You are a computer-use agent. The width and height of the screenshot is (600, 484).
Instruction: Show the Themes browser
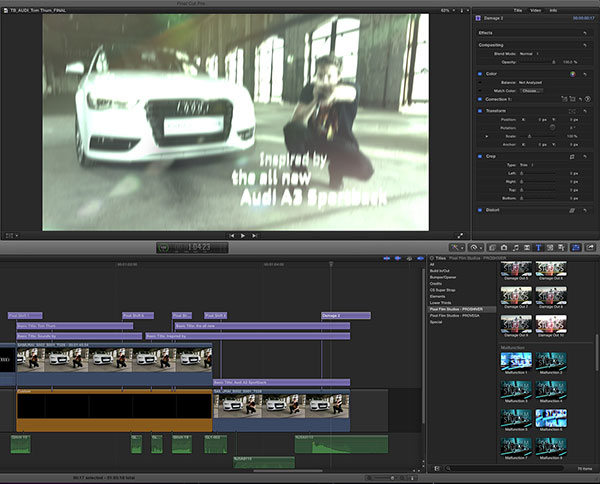tap(561, 248)
